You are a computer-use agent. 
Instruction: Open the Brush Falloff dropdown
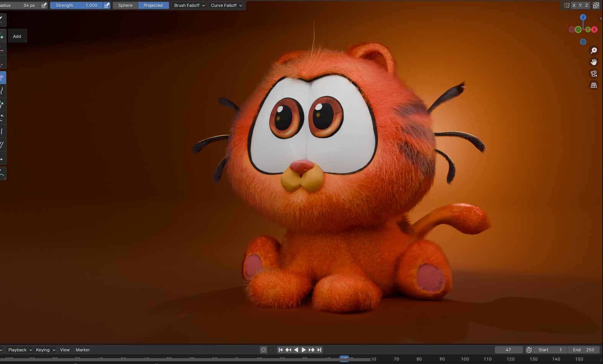[189, 5]
